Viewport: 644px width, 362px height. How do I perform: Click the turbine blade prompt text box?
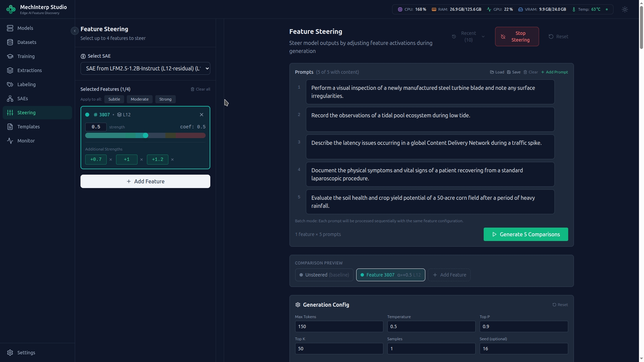point(430,92)
